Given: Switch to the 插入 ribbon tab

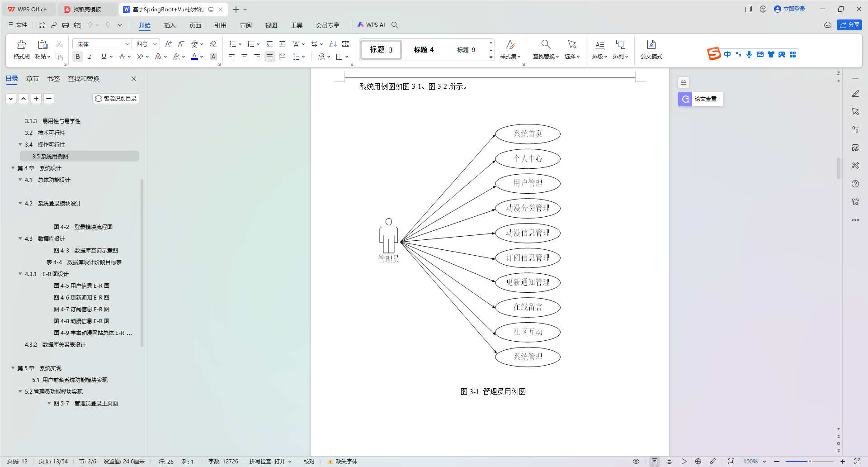Looking at the screenshot, I should [170, 25].
